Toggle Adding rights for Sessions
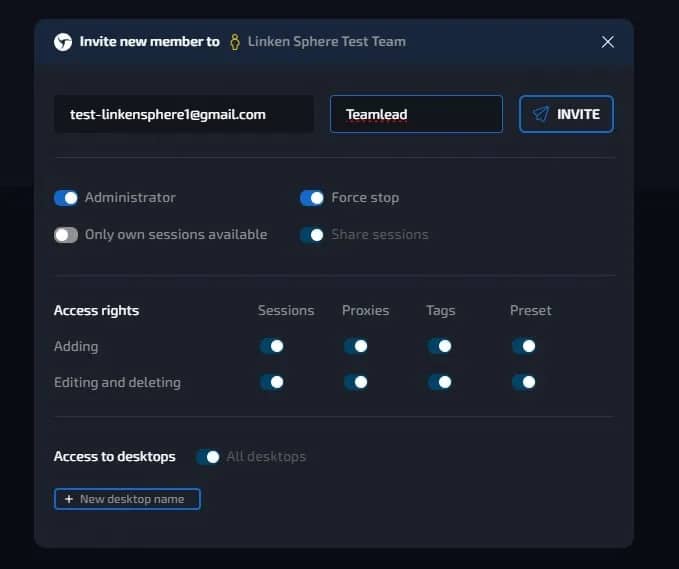 (272, 346)
